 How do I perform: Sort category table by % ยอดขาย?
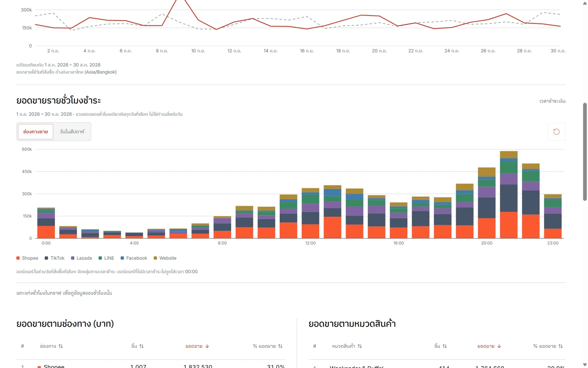(548, 346)
